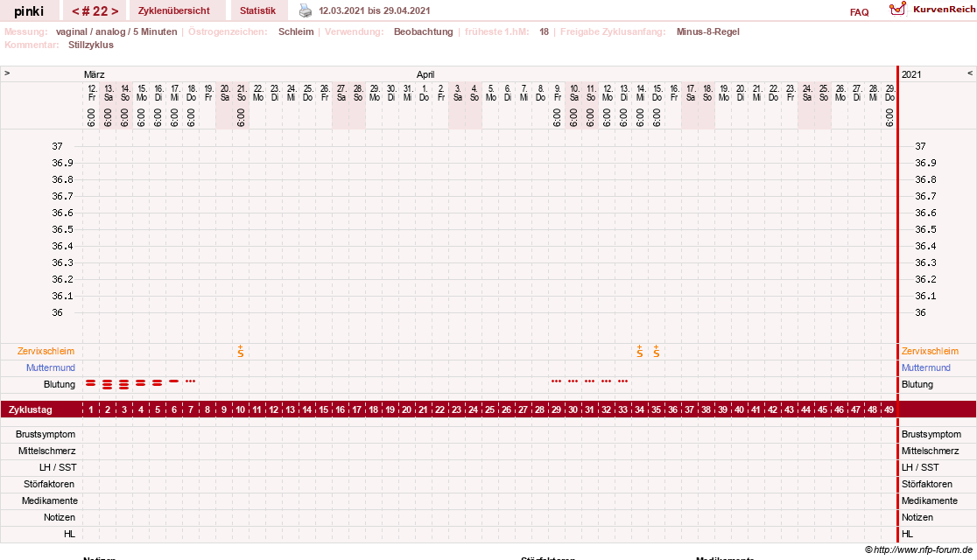Click spotting dots on cycle day 33

point(623,381)
